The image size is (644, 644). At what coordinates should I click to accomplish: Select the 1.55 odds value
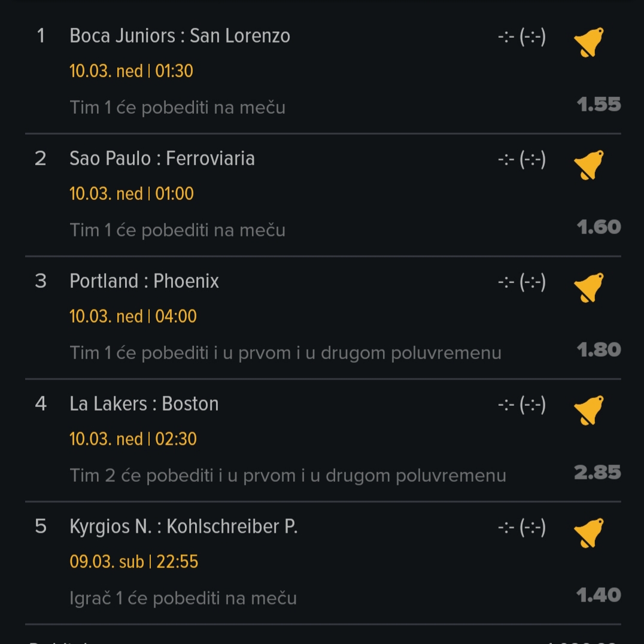click(x=599, y=104)
